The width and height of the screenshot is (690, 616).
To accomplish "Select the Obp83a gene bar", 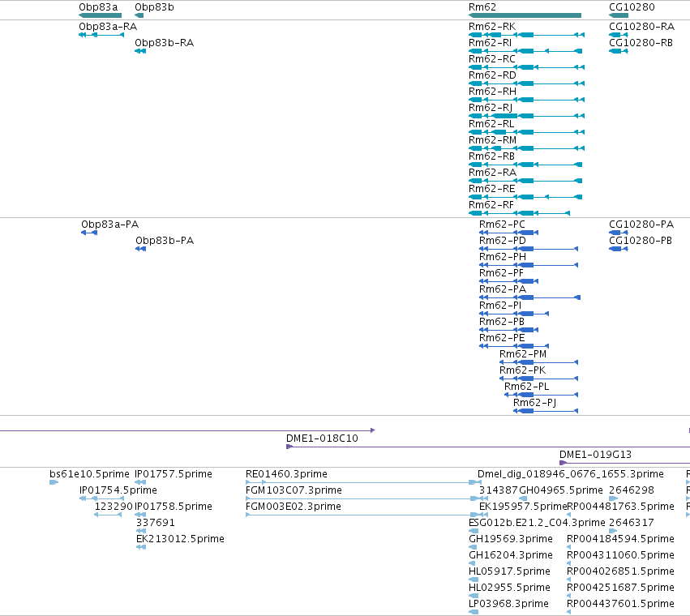I will tap(100, 15).
